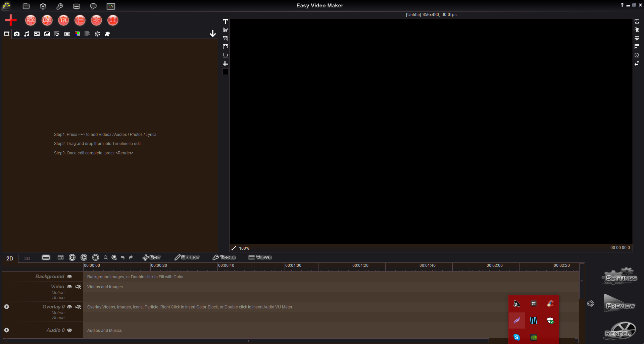
Task: Switch timeline to 2D mode
Action: [10, 258]
